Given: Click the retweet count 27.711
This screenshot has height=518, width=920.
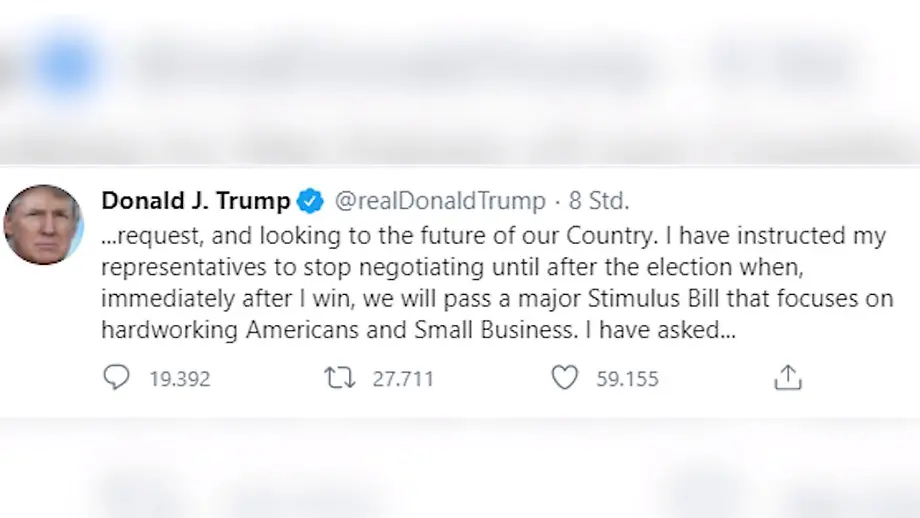Looking at the screenshot, I should click(402, 379).
